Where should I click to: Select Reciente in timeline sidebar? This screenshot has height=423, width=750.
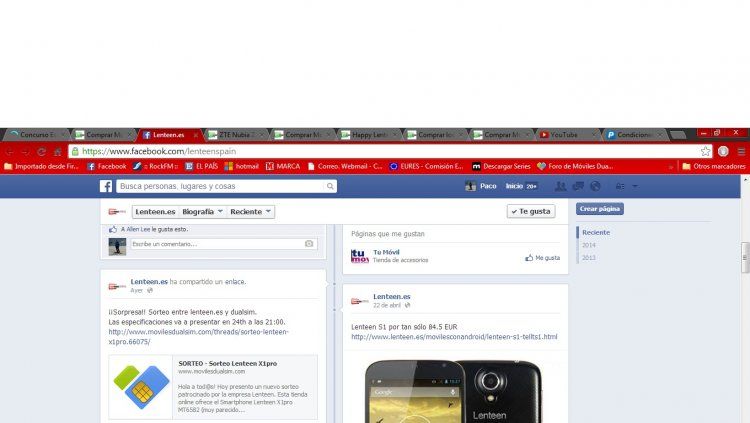tap(596, 232)
